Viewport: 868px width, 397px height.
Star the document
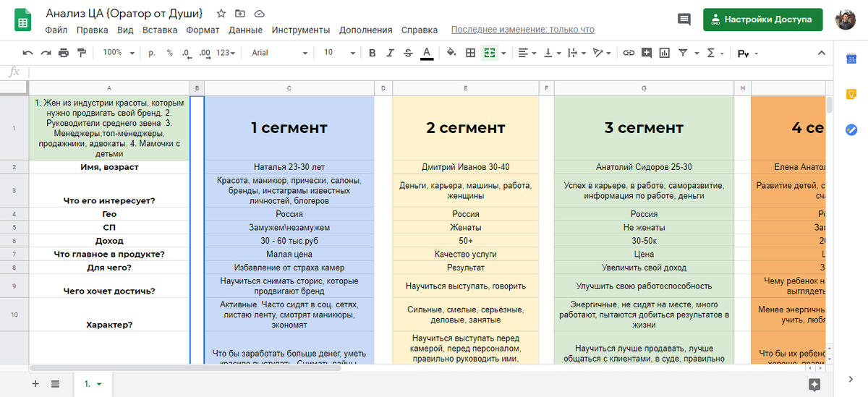pyautogui.click(x=221, y=14)
